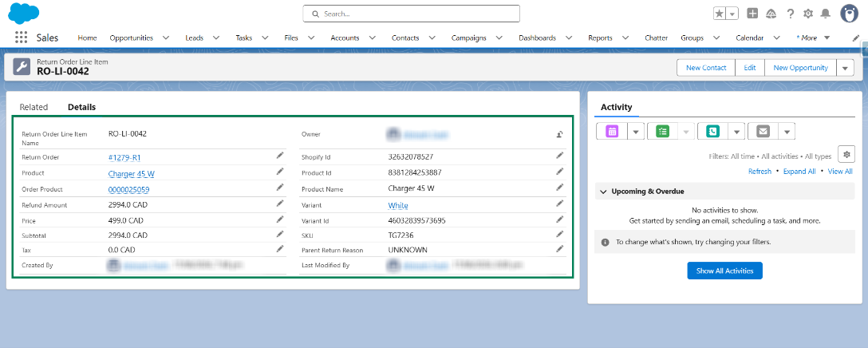This screenshot has width=868, height=348.
Task: Edit the Tax field pencil
Action: [x=279, y=248]
